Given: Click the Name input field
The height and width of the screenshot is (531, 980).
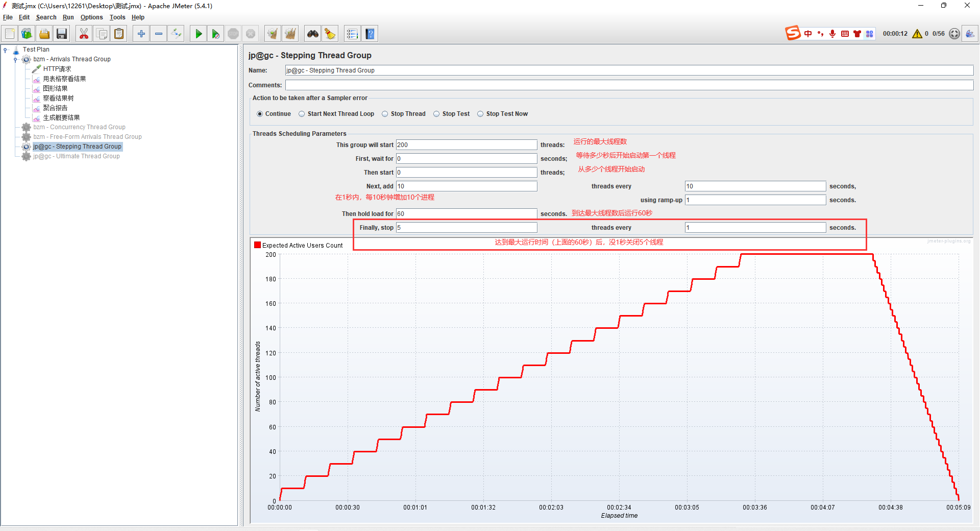Looking at the screenshot, I should (629, 70).
